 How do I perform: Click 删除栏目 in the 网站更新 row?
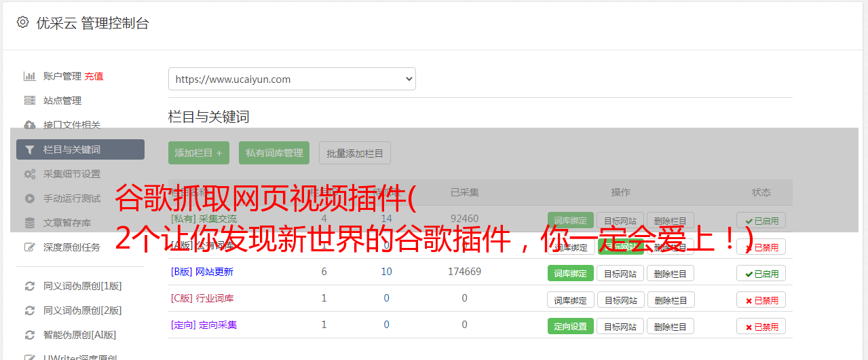pyautogui.click(x=671, y=274)
